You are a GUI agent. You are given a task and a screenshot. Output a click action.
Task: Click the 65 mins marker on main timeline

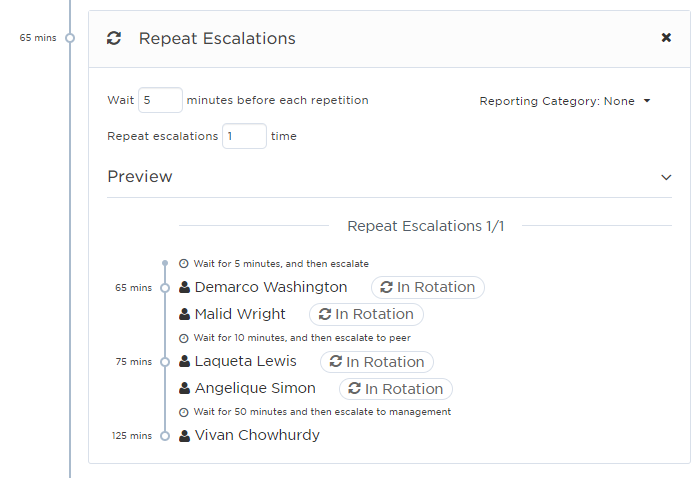pyautogui.click(x=70, y=38)
